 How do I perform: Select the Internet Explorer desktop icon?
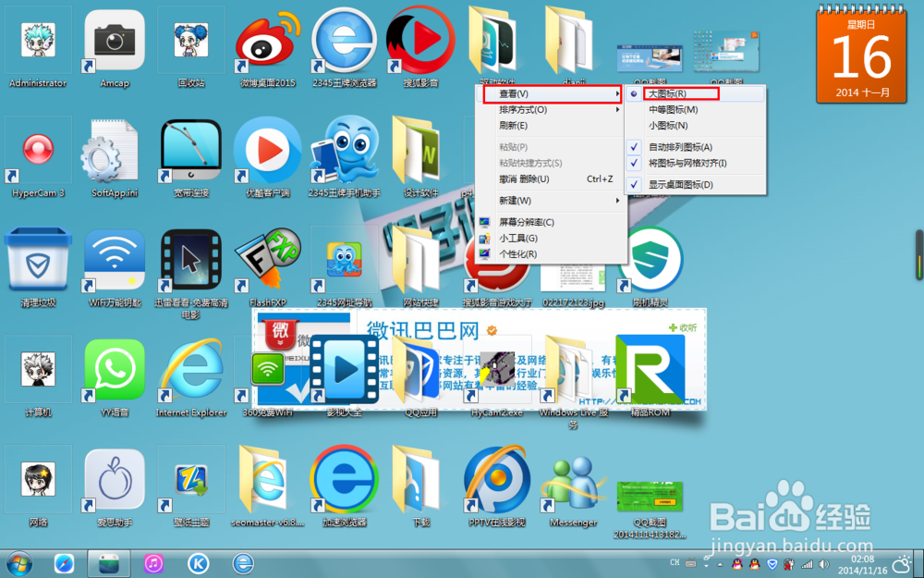[x=191, y=377]
